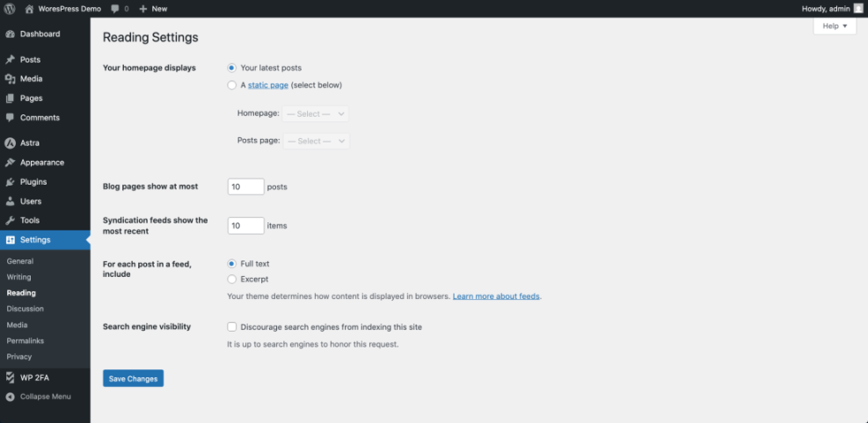Screen dimensions: 868x423
Task: Click the Pages icon in sidebar
Action: click(10, 98)
